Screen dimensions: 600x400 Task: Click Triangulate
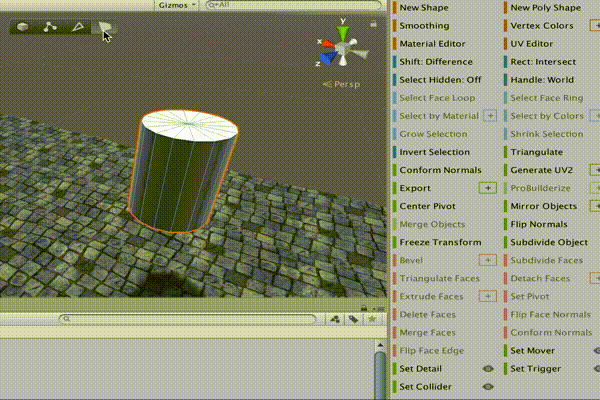tap(536, 152)
